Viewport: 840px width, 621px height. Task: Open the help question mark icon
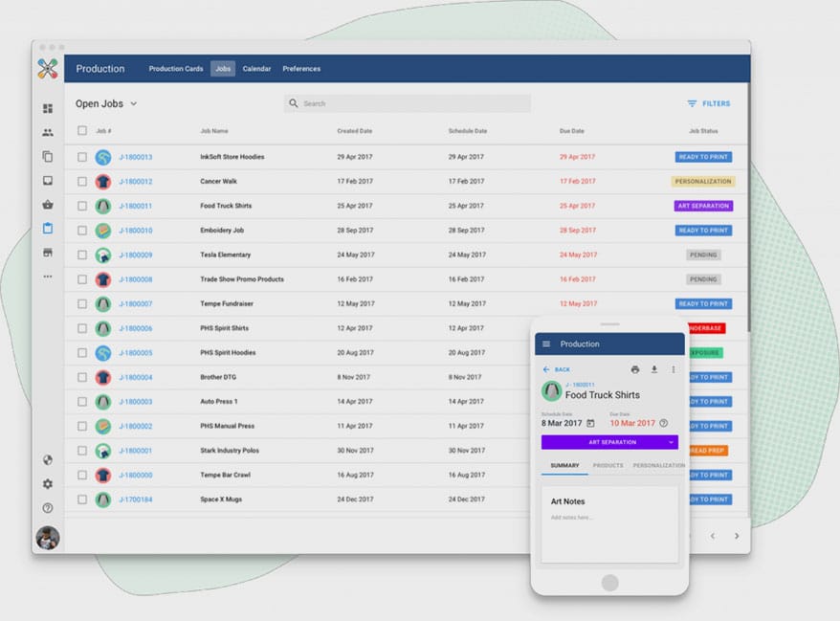(48, 508)
